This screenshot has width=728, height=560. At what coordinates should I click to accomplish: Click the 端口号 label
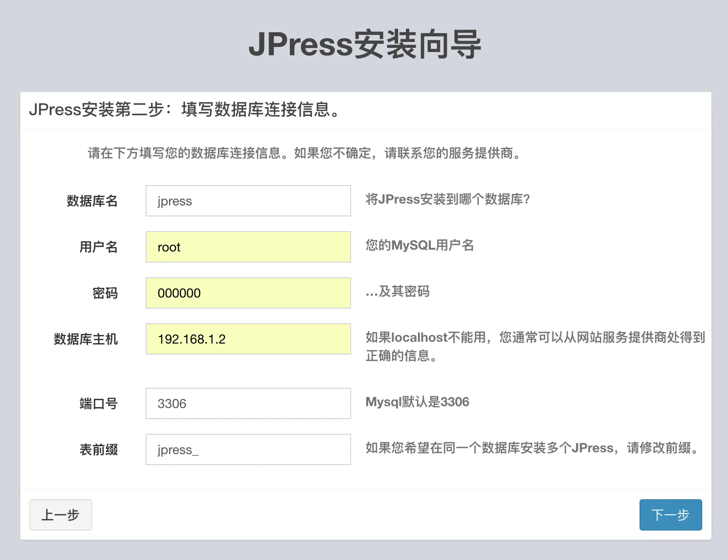point(99,404)
